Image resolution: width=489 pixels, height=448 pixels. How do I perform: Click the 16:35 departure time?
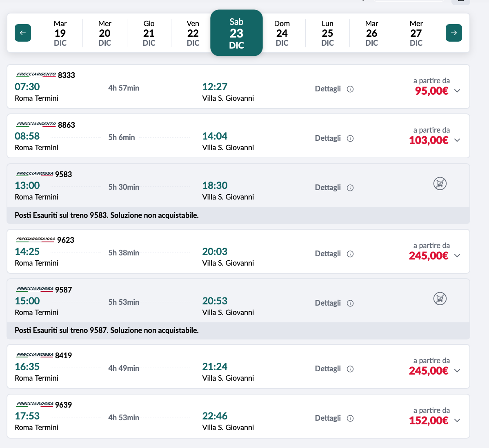(x=27, y=367)
